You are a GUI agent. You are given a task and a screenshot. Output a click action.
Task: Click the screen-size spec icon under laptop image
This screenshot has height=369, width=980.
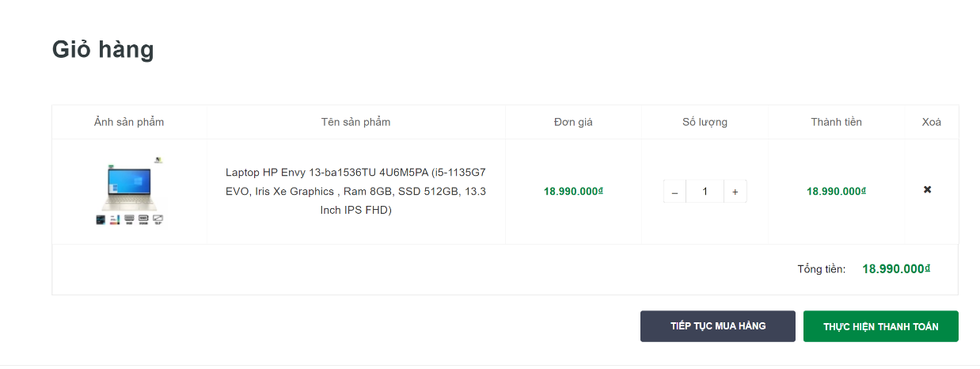[157, 219]
